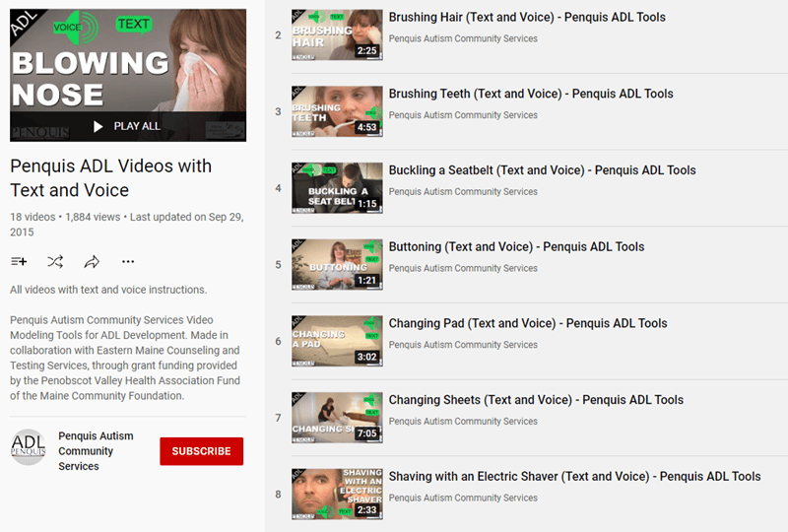
Task: Share the playlist using the arrow icon
Action: pyautogui.click(x=92, y=261)
